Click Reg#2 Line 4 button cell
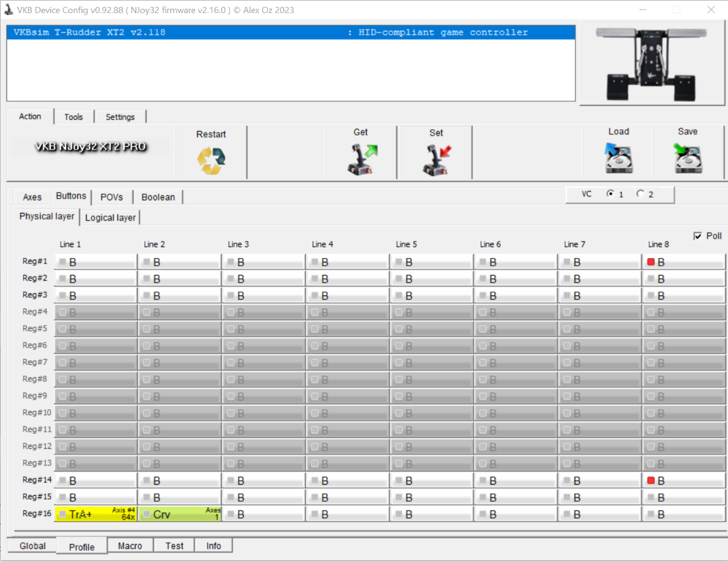This screenshot has width=728, height=562. 347,279
